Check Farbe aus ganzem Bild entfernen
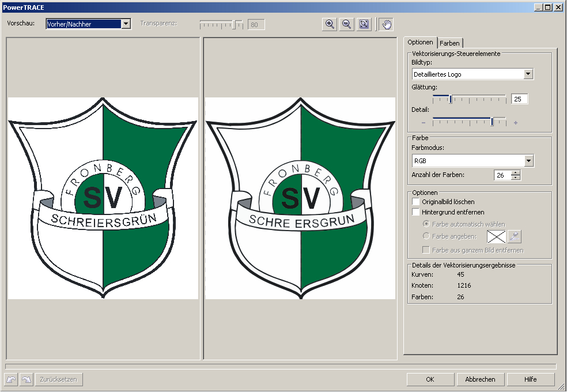This screenshot has width=567, height=392. 426,250
